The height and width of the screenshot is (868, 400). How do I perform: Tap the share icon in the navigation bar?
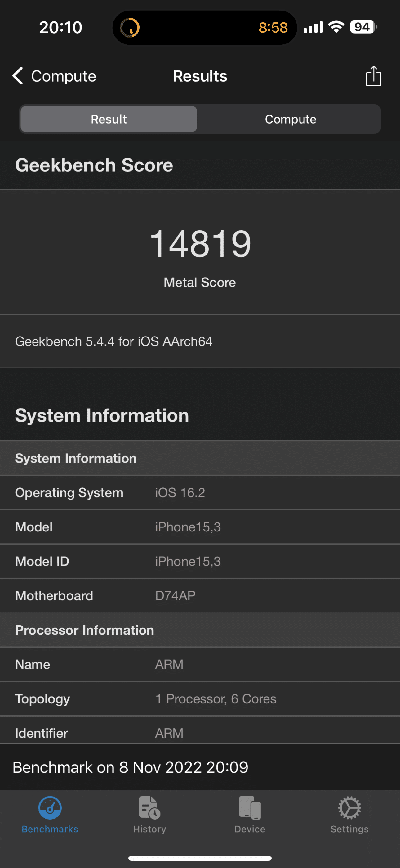(x=373, y=76)
